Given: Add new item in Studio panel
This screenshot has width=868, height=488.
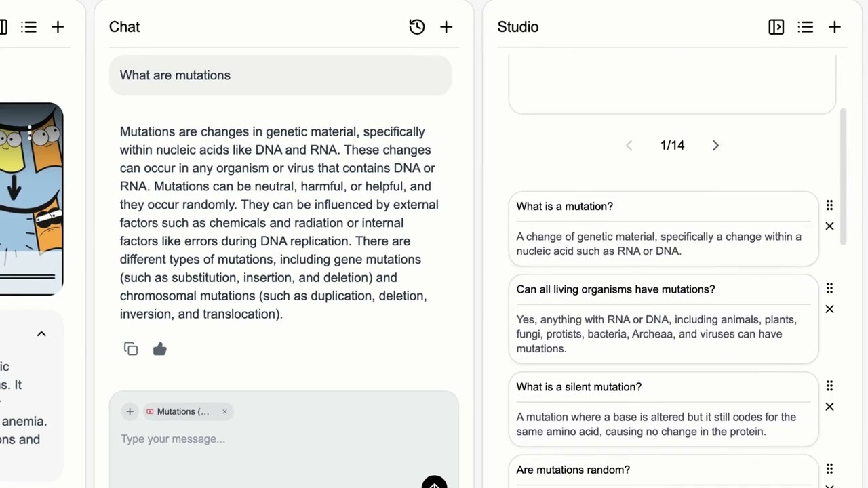Looking at the screenshot, I should coord(835,27).
